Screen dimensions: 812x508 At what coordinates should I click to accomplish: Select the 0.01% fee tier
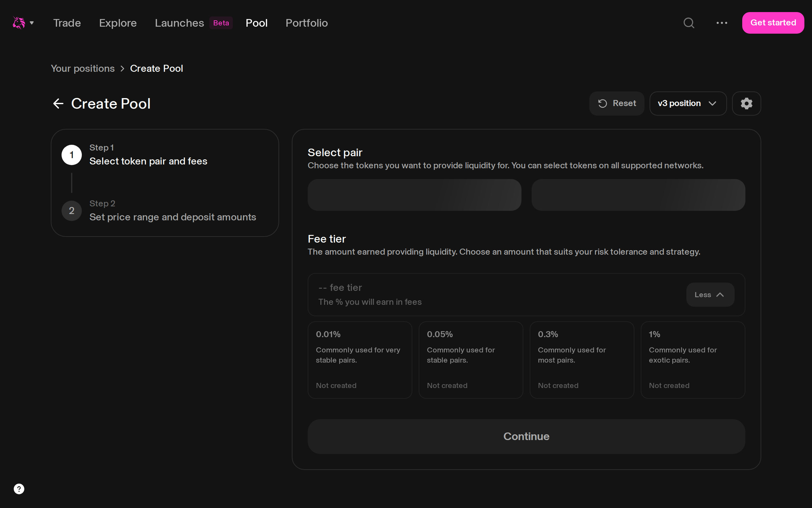point(360,360)
